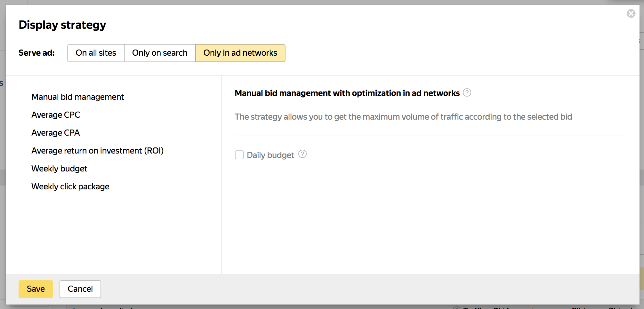Click the Daily budget label text
This screenshot has width=644, height=309.
[x=270, y=155]
